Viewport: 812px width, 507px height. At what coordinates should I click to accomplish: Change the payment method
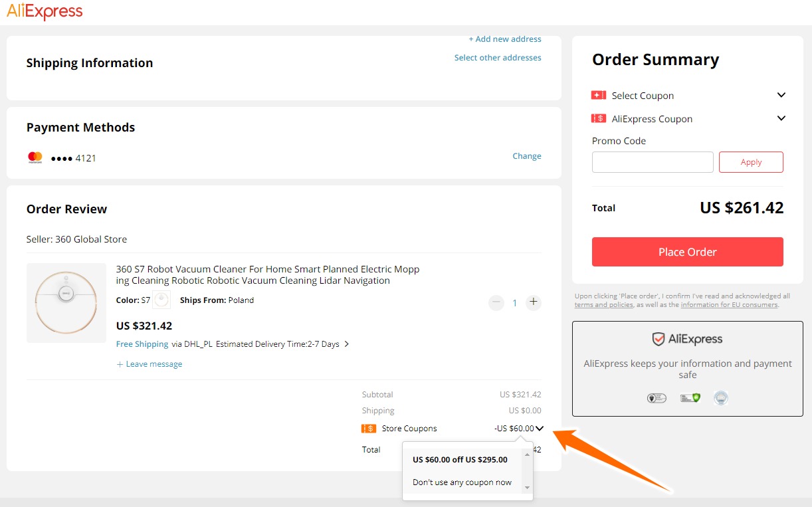[527, 156]
